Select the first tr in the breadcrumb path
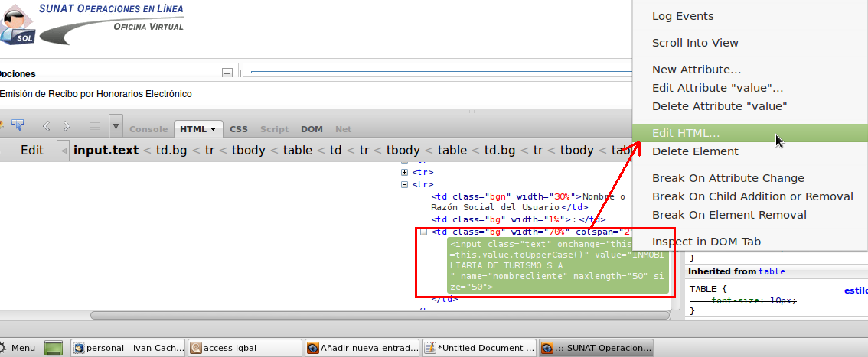Viewport: 868px width, 357px height. pyautogui.click(x=209, y=151)
